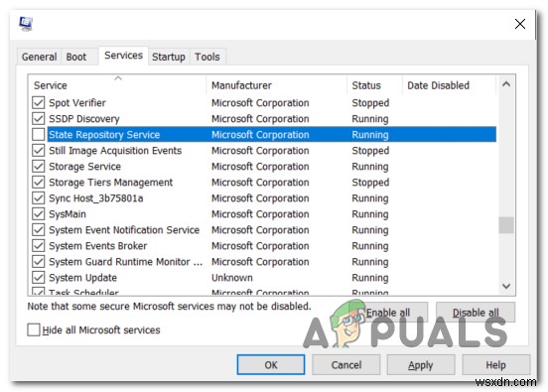Click the scroll down arrow in services list
The width and height of the screenshot is (548, 392).
[506, 286]
